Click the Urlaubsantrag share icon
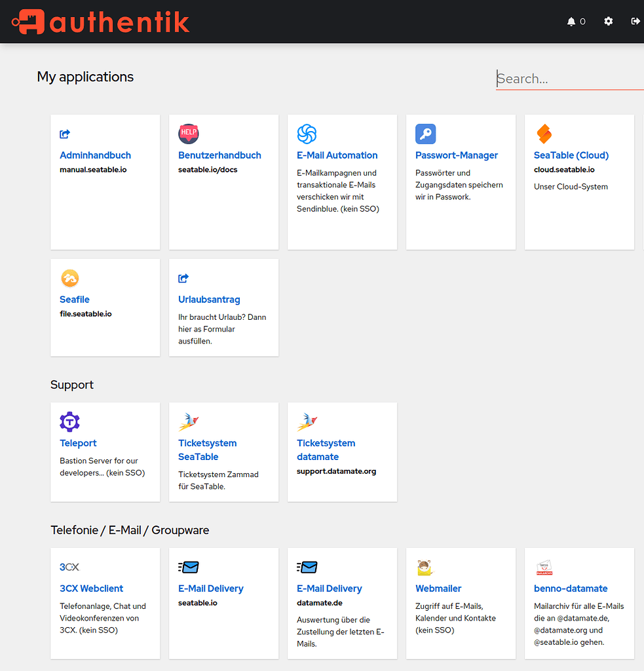The image size is (644, 671). [183, 278]
